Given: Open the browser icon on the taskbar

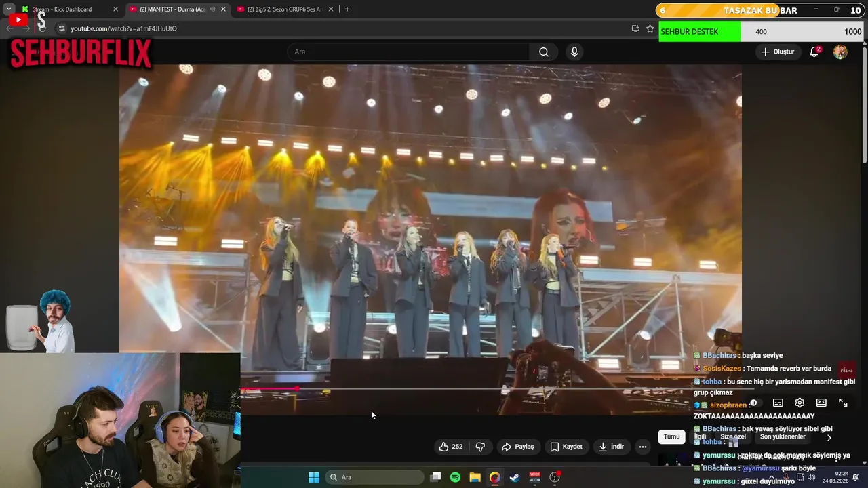Looking at the screenshot, I should [494, 477].
